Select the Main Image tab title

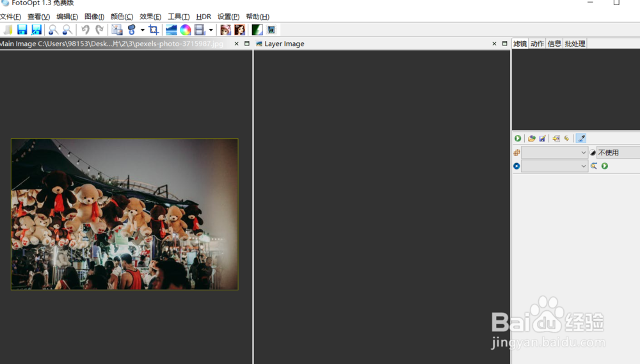tap(111, 44)
